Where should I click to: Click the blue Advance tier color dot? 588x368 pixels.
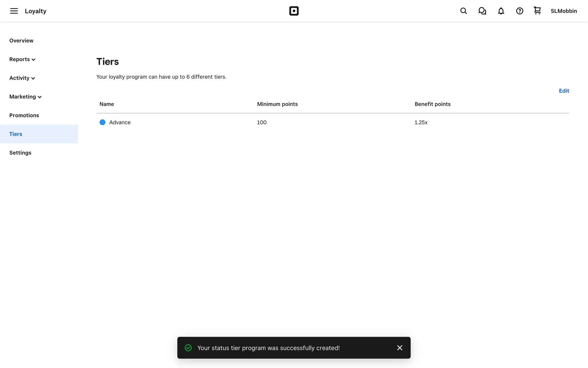tap(102, 122)
